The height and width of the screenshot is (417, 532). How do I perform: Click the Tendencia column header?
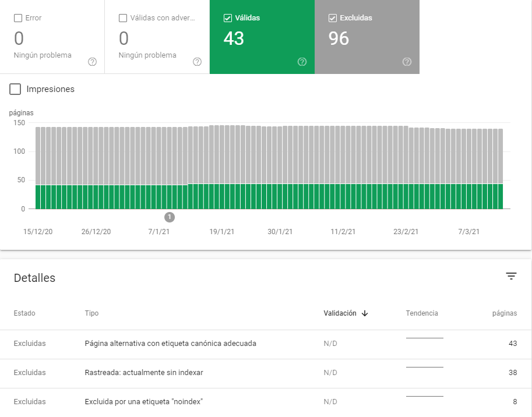422,313
